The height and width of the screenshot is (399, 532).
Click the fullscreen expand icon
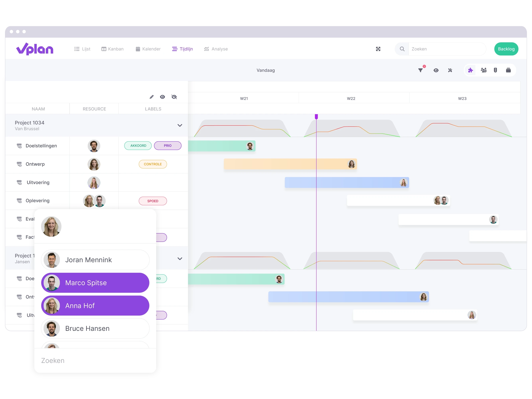tap(378, 49)
